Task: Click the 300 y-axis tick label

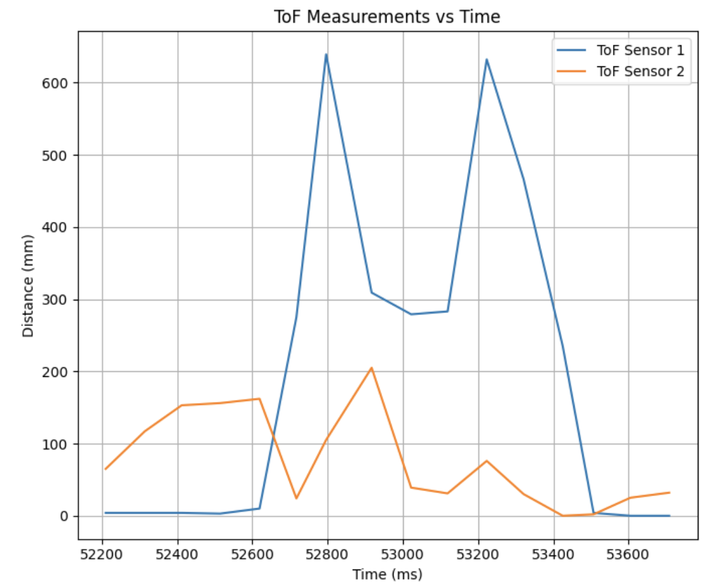Action: (58, 300)
